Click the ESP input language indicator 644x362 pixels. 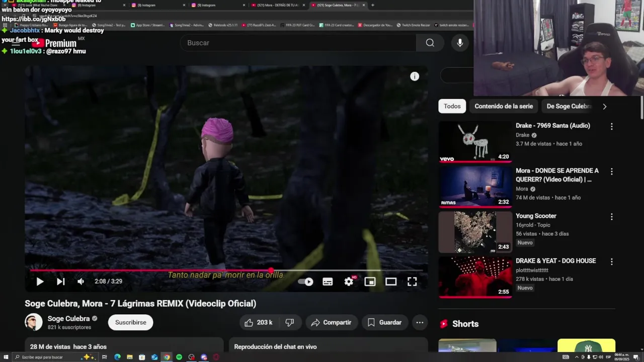coord(608,357)
